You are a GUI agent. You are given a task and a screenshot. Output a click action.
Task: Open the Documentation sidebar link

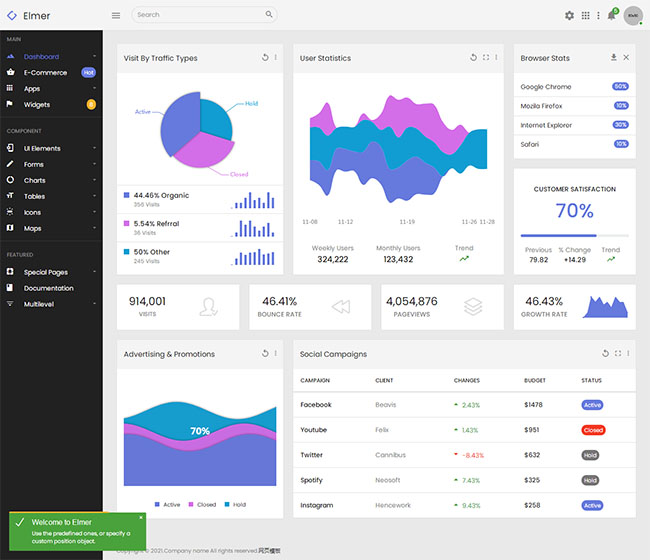click(x=49, y=288)
